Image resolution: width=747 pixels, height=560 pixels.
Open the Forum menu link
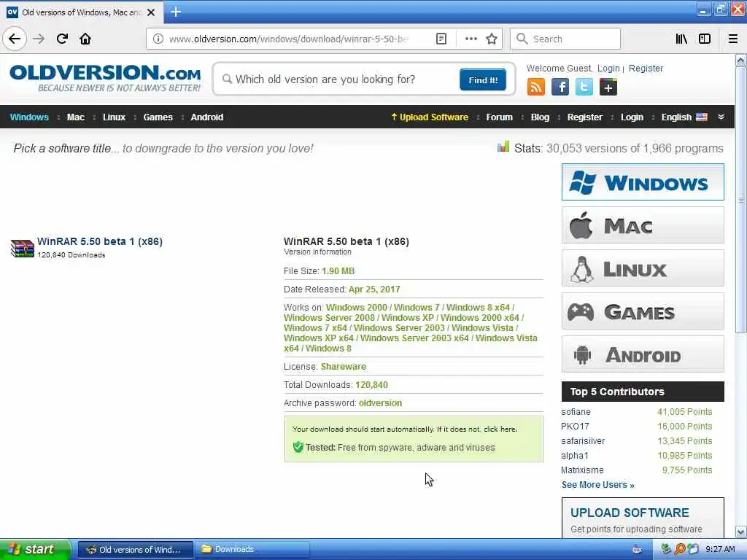tap(499, 117)
